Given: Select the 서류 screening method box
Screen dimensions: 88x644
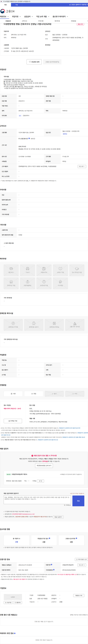Looking at the screenshot, I should [13, 394].
